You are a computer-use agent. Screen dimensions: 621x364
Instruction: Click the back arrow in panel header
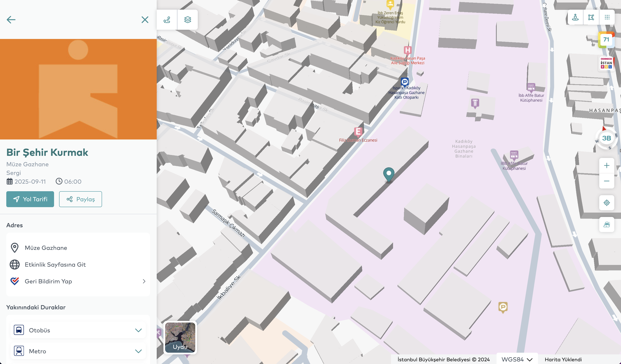tap(11, 20)
